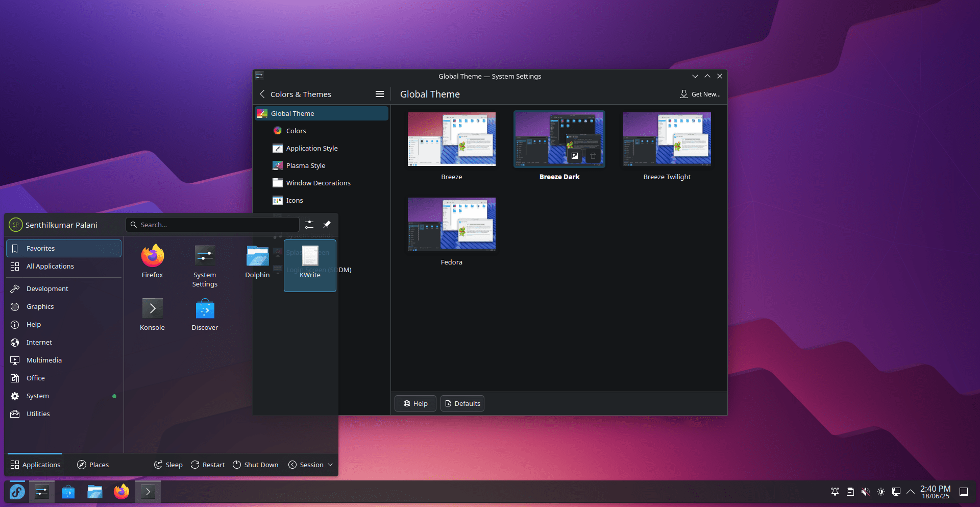Open the hamburger menu in settings sidebar
This screenshot has height=507, width=980.
379,94
